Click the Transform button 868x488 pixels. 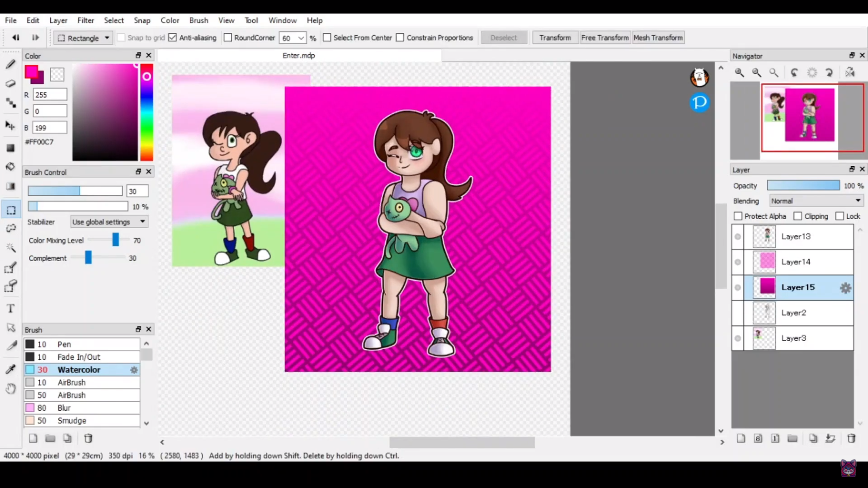(555, 38)
